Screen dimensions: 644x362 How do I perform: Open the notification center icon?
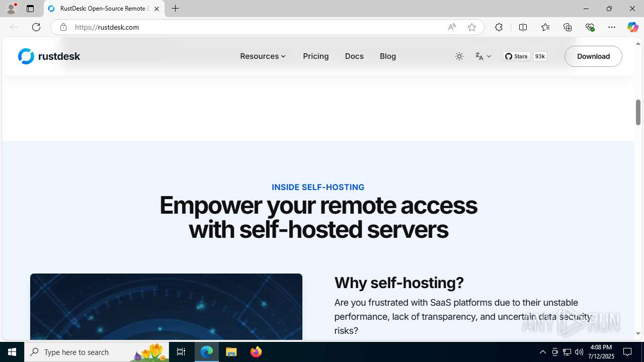[x=627, y=352]
